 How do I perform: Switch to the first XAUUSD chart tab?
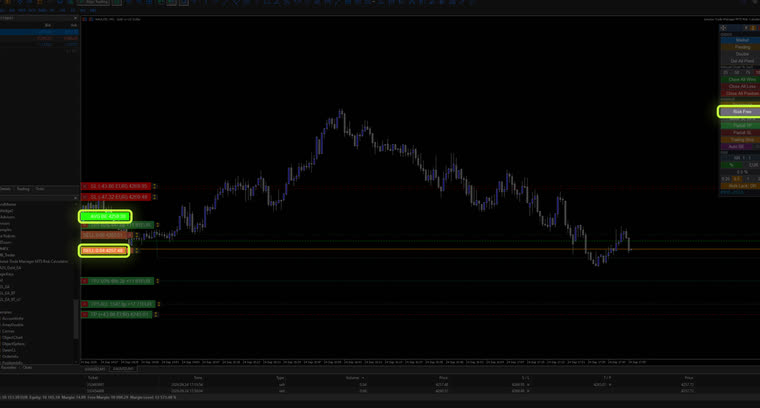(95, 369)
